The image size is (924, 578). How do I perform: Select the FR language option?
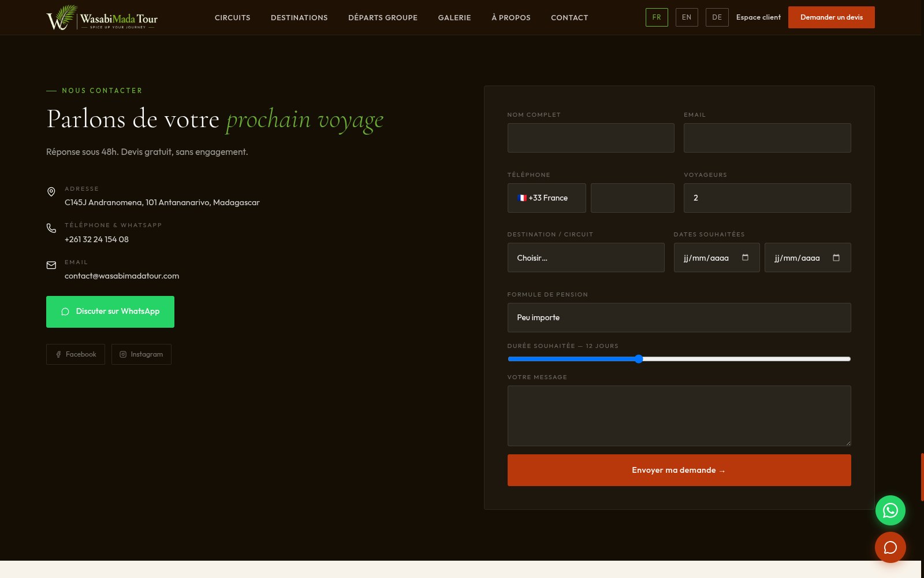click(x=657, y=17)
